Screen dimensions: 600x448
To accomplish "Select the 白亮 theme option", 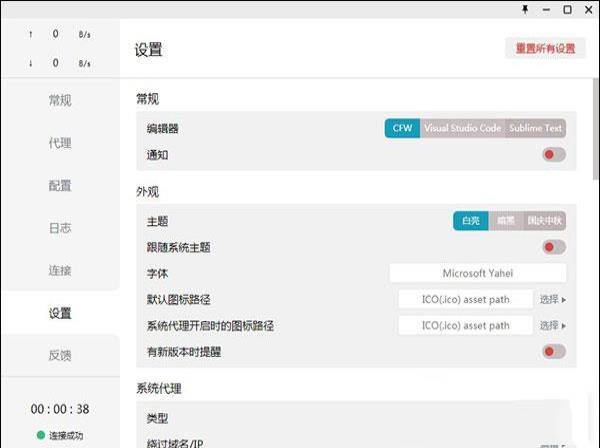I will click(471, 221).
